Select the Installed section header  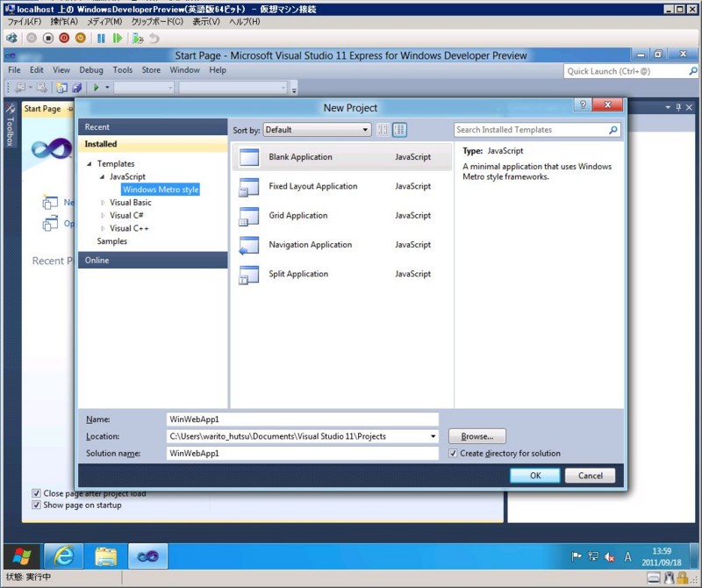tap(153, 144)
